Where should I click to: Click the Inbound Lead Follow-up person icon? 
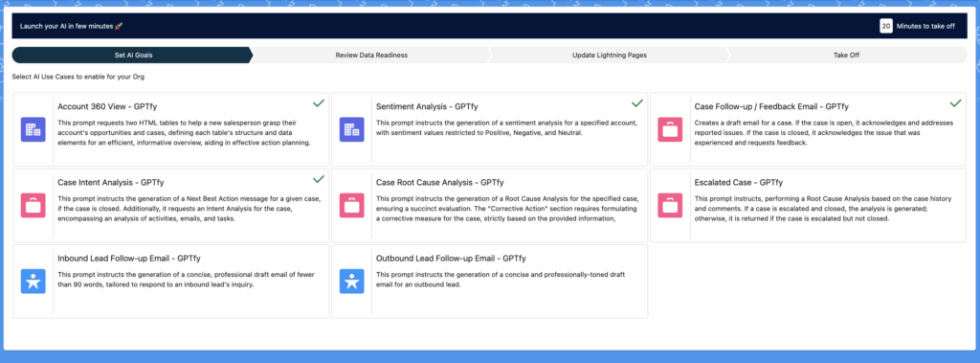point(33,281)
